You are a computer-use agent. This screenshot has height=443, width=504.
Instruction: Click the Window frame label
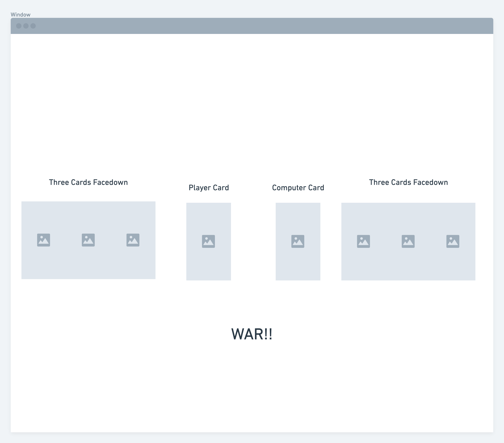21,15
